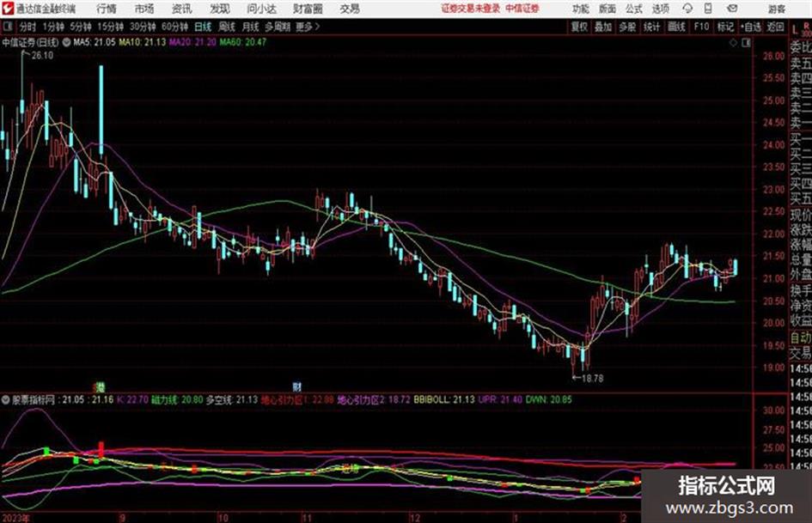
Task: Add to 自选 watchlist
Action: (751, 27)
